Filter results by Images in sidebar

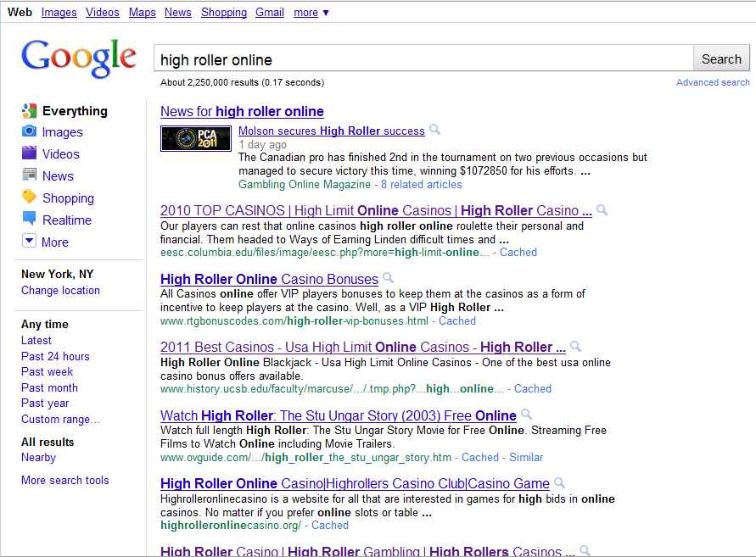tap(62, 132)
